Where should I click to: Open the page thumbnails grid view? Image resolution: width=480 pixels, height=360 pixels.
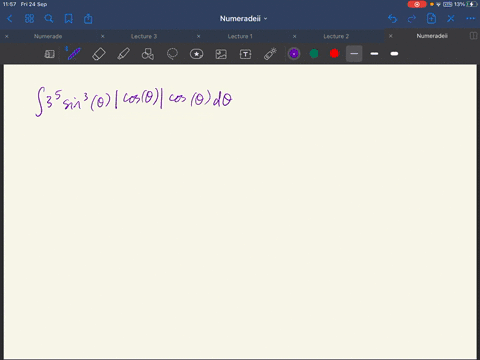click(x=29, y=19)
